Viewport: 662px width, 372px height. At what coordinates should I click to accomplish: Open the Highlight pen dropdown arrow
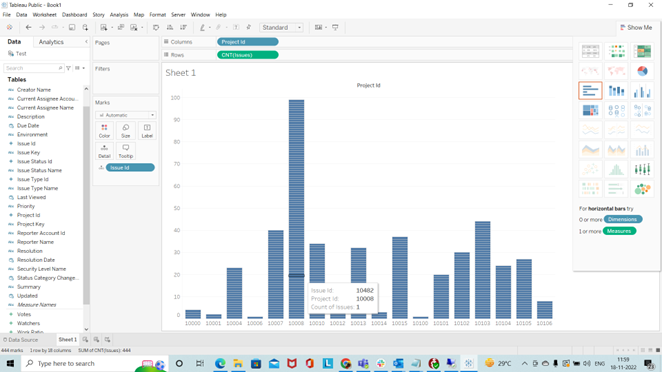[209, 28]
